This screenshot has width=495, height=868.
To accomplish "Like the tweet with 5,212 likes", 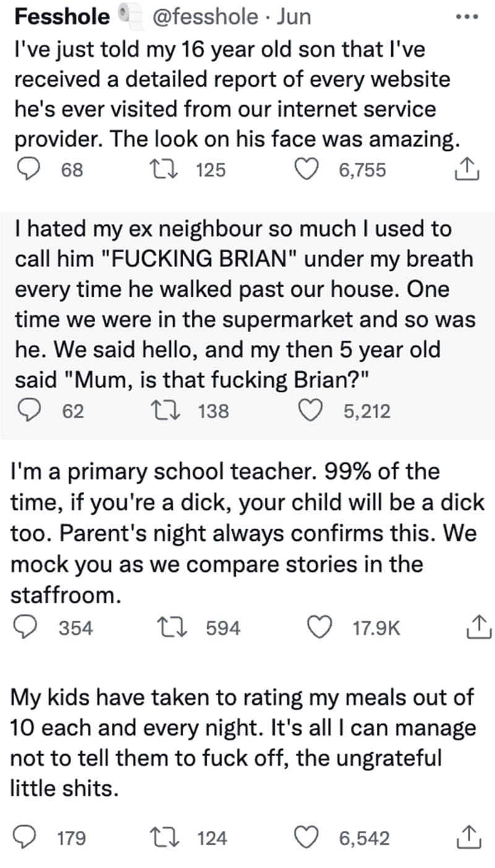I will tap(309, 410).
